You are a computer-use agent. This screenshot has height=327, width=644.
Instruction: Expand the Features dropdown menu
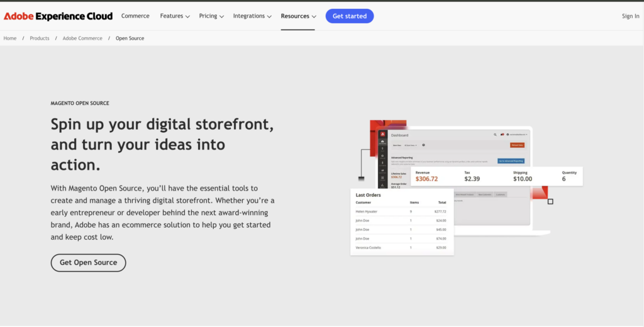tap(175, 16)
